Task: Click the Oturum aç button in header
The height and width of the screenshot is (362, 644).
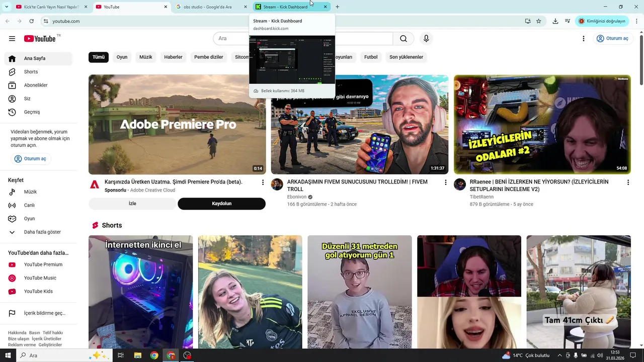Action: point(612,39)
